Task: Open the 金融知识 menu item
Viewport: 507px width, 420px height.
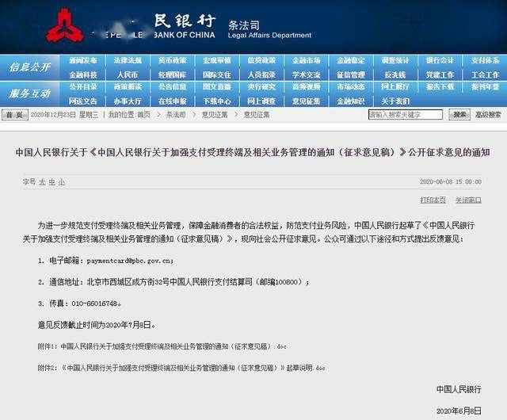Action: pyautogui.click(x=351, y=101)
